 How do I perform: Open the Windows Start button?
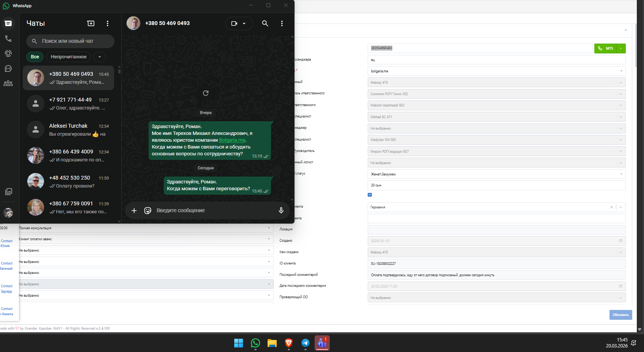(238, 343)
